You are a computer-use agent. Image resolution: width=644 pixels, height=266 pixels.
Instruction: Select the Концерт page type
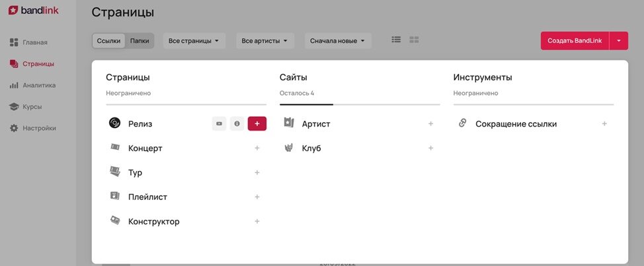(145, 149)
